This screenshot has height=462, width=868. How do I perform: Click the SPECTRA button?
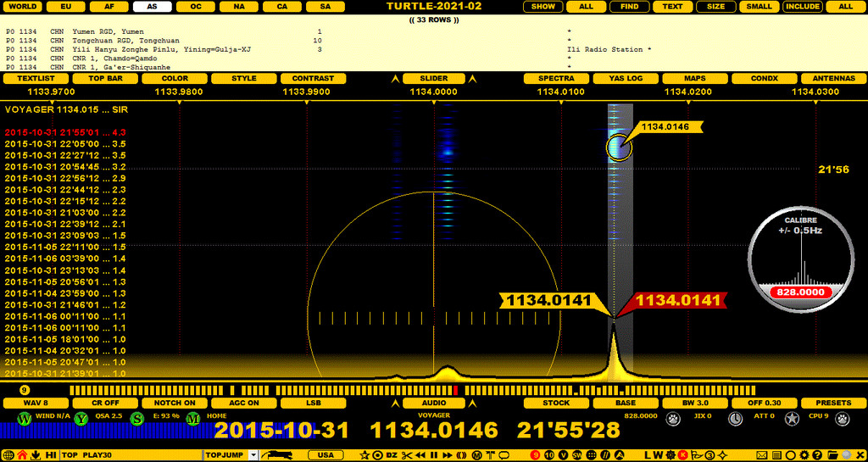point(556,78)
